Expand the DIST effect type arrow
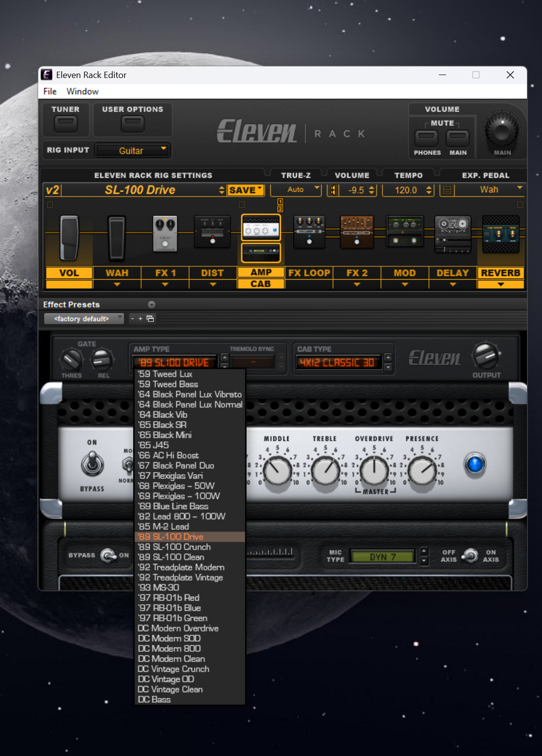The width and height of the screenshot is (542, 756). [x=213, y=284]
